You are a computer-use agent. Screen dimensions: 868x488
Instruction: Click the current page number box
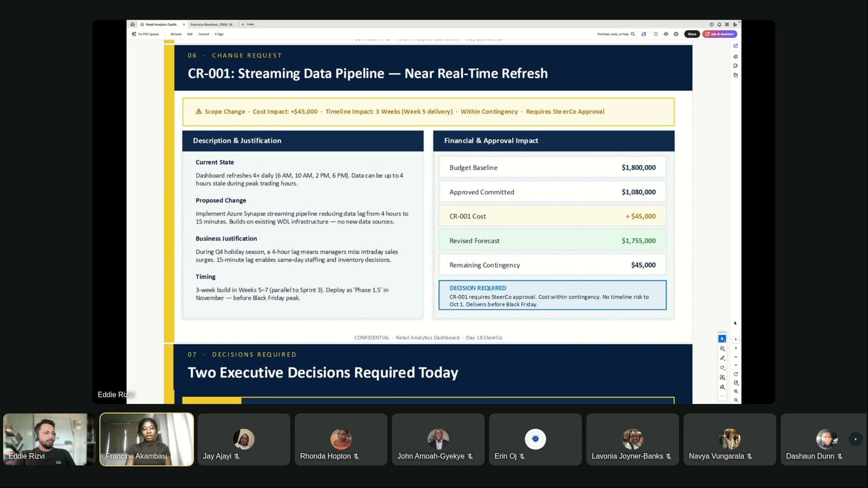[x=736, y=339]
